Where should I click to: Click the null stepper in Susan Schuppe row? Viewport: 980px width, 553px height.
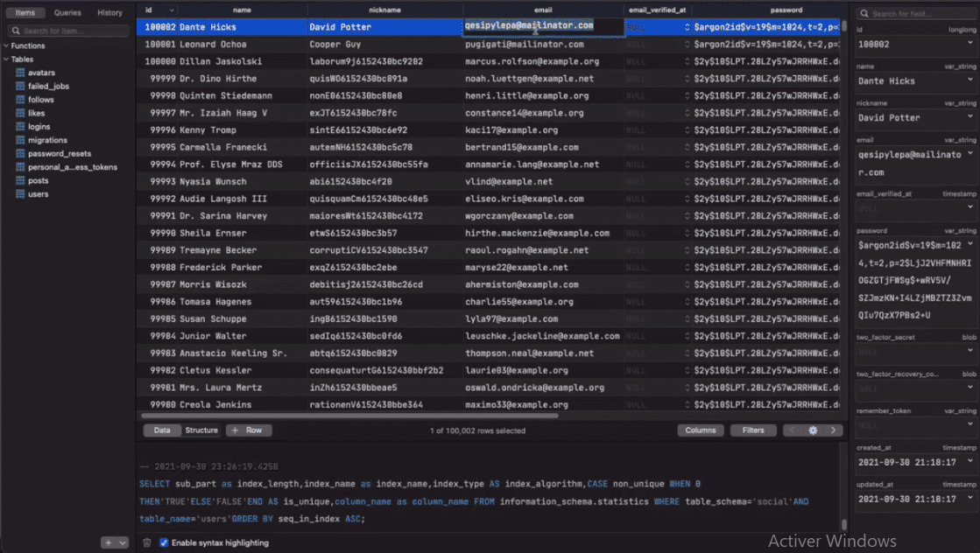click(x=687, y=319)
